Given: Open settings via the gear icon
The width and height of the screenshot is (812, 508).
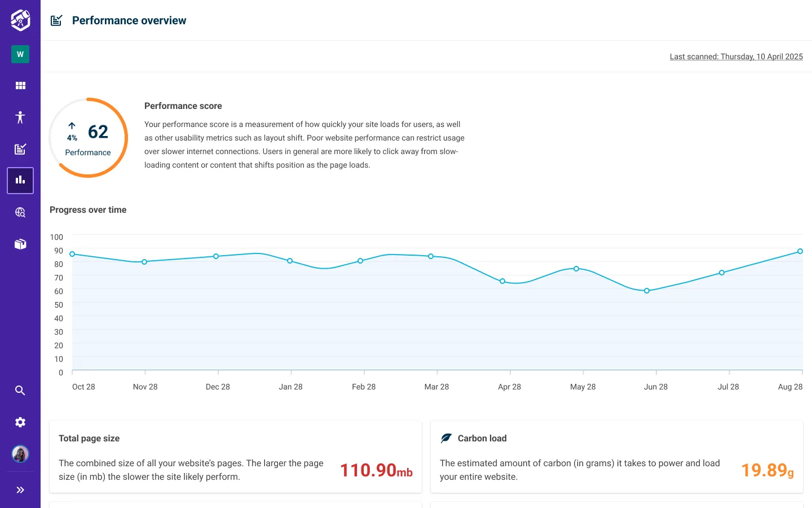Looking at the screenshot, I should click(20, 422).
